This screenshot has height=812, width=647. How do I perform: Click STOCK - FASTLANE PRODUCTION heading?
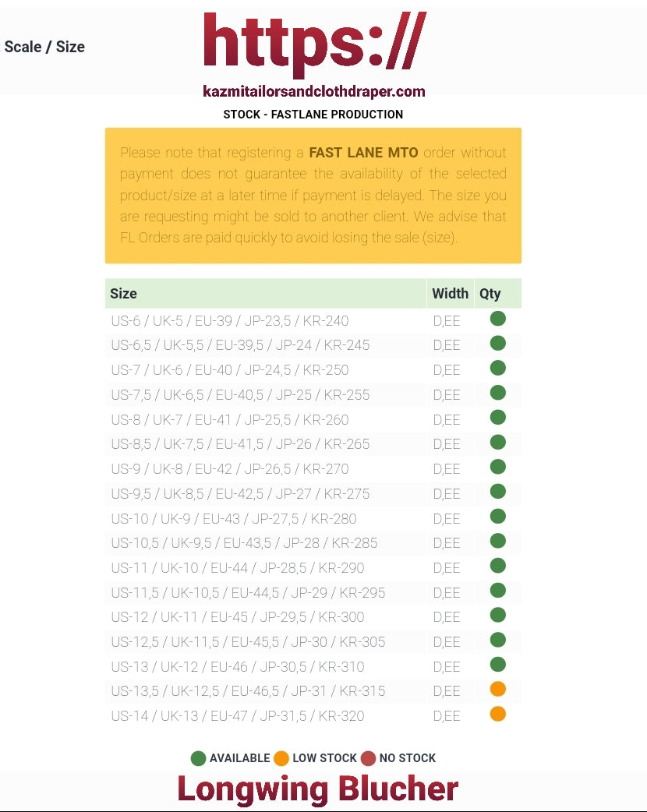click(313, 115)
